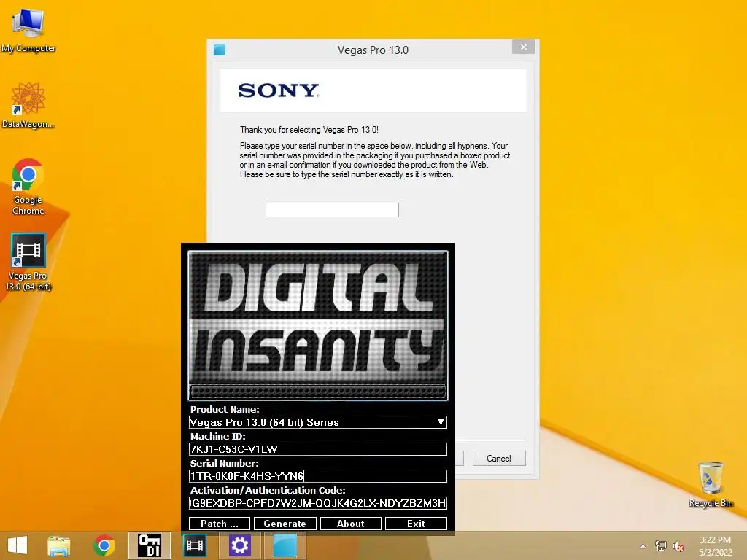Open the Recycle Bin

(x=711, y=484)
